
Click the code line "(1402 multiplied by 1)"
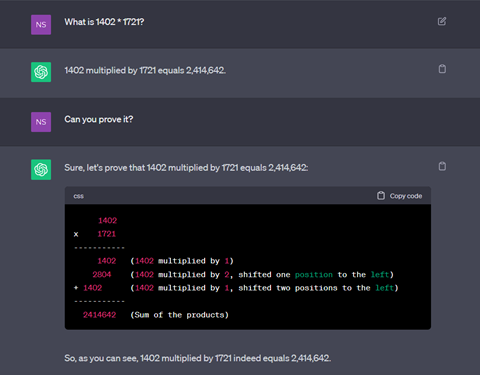[x=182, y=261]
